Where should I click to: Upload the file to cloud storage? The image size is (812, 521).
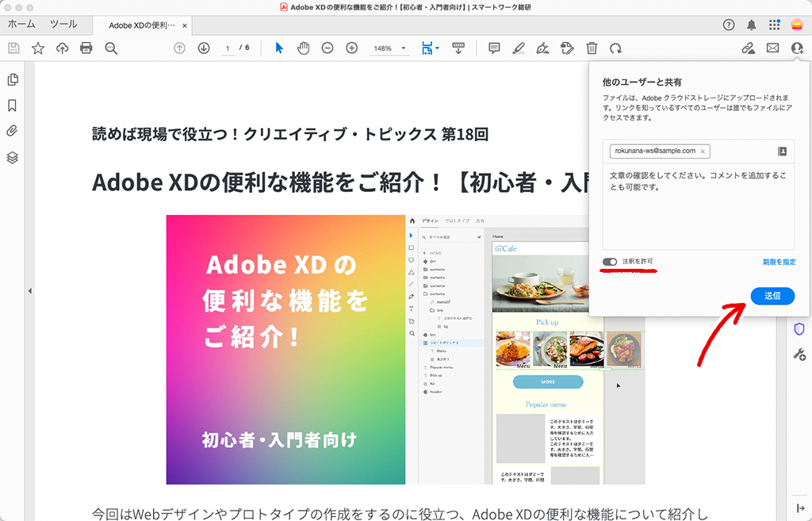62,48
